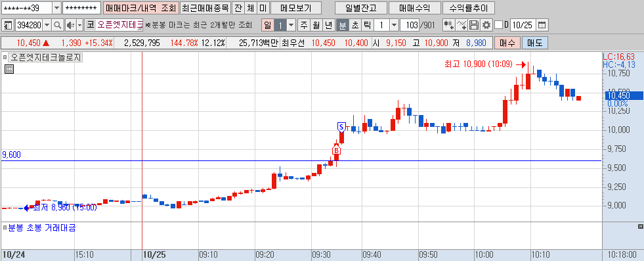Click the date field showing 10/25
Screen dimensions: 644x261
(x=523, y=25)
